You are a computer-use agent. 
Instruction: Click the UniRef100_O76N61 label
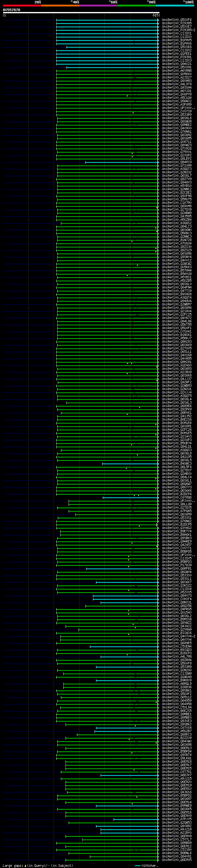tap(177, 132)
